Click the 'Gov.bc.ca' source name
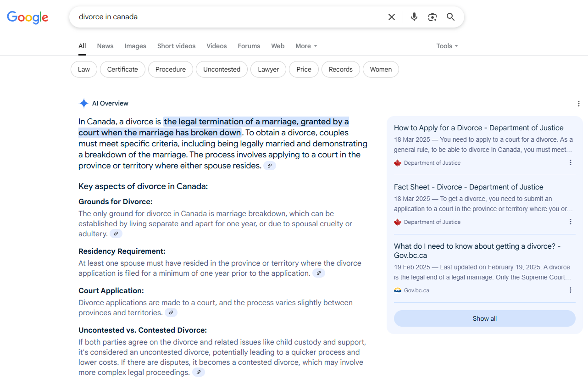Viewport: 588px width, 379px height. [416, 290]
